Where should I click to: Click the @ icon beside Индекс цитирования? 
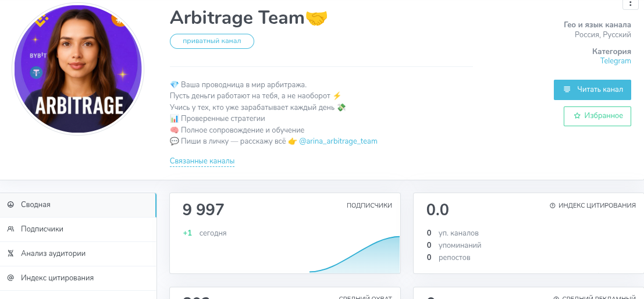tap(10, 278)
